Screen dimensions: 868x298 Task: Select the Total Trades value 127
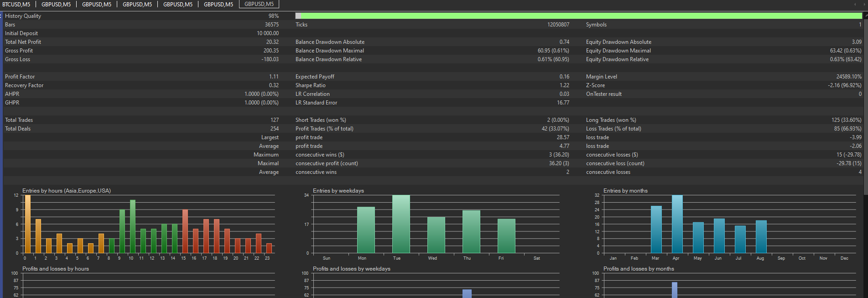coord(275,120)
